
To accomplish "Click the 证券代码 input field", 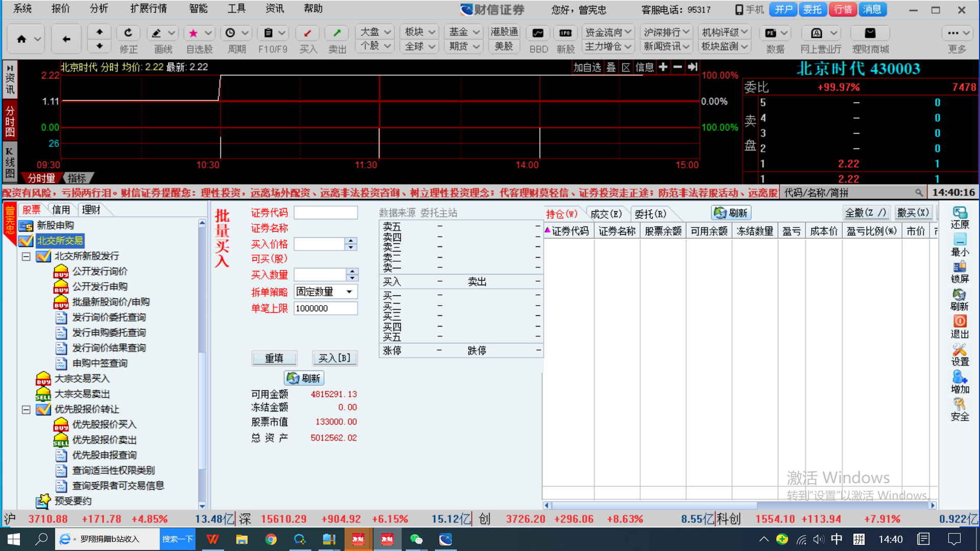I will (326, 213).
